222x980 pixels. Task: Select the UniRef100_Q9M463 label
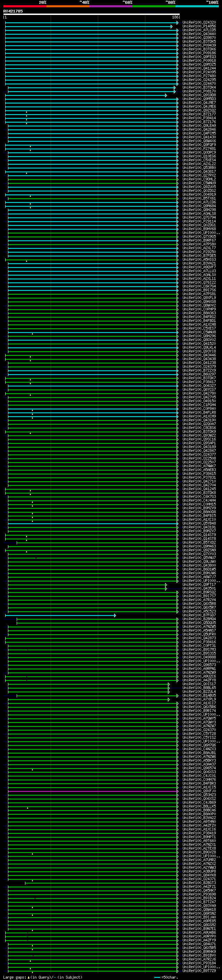coord(199,546)
